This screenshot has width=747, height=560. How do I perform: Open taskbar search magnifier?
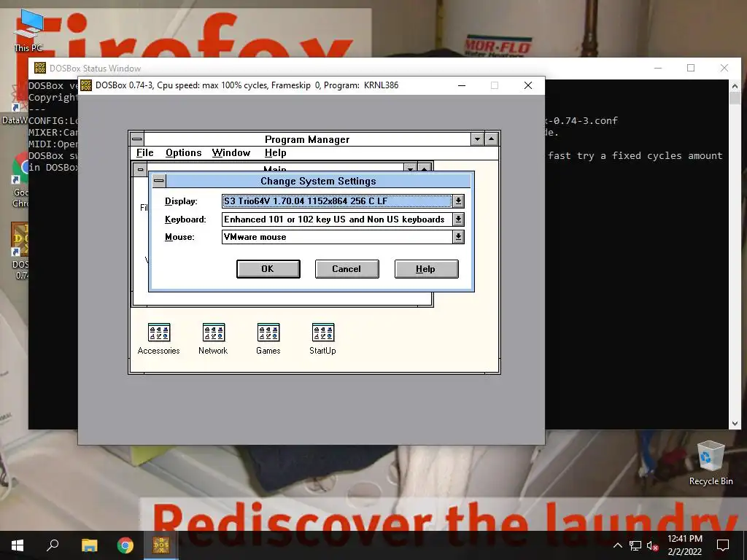[53, 545]
